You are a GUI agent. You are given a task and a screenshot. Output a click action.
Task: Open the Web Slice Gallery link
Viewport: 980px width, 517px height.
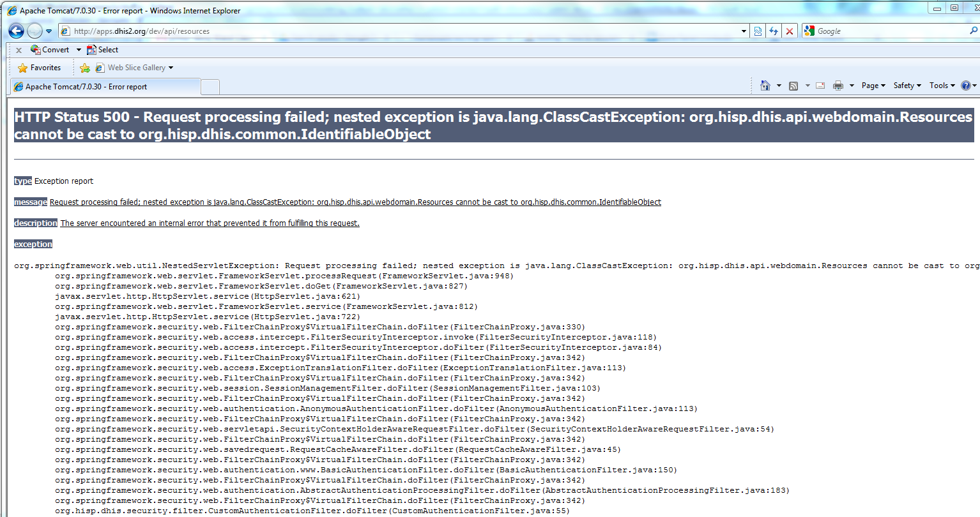tap(130, 68)
